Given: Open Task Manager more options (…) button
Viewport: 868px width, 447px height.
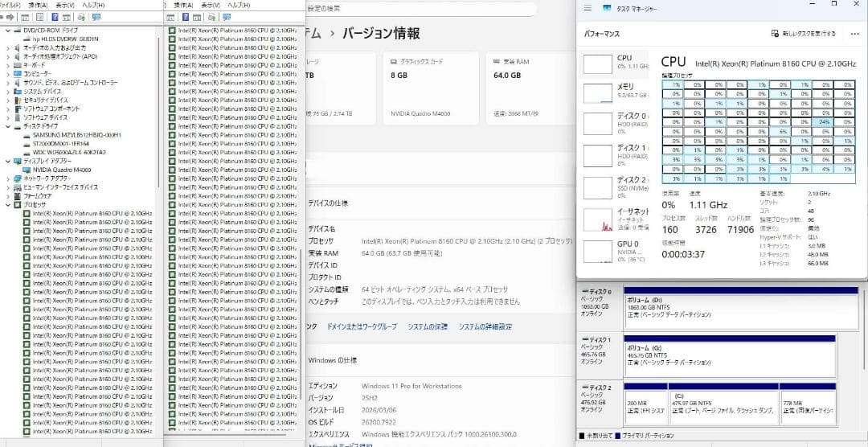Looking at the screenshot, I should (854, 34).
